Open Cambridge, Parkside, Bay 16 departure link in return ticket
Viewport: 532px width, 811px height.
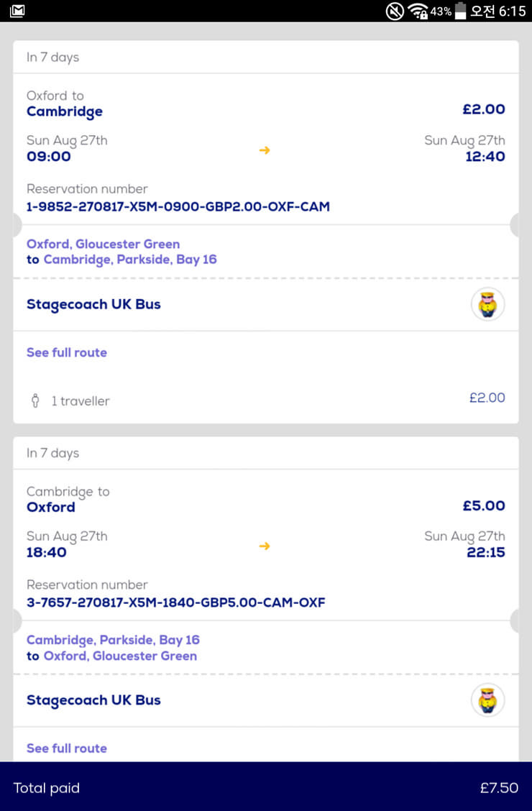point(113,640)
